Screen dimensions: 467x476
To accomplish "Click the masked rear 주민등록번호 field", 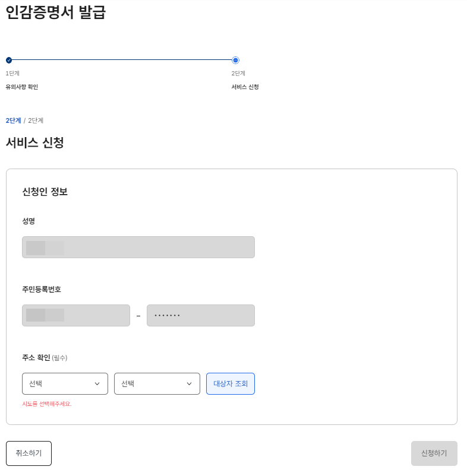I will coord(200,315).
